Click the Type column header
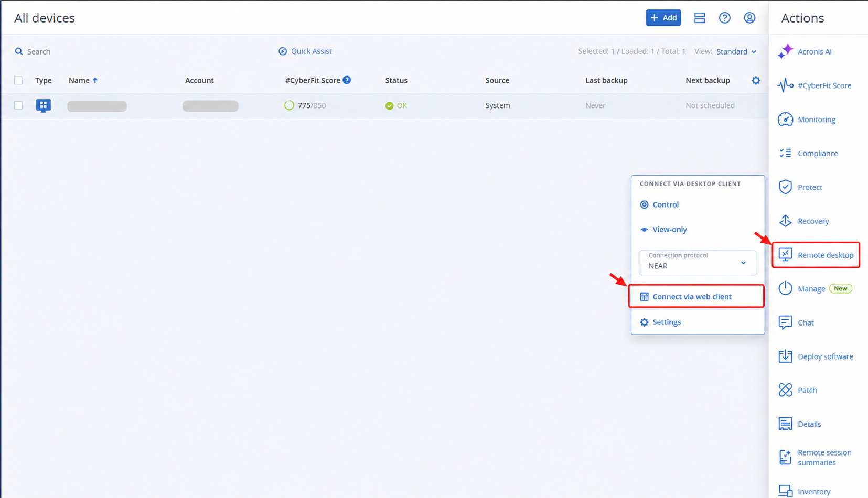Image resolution: width=868 pixels, height=498 pixels. [44, 80]
